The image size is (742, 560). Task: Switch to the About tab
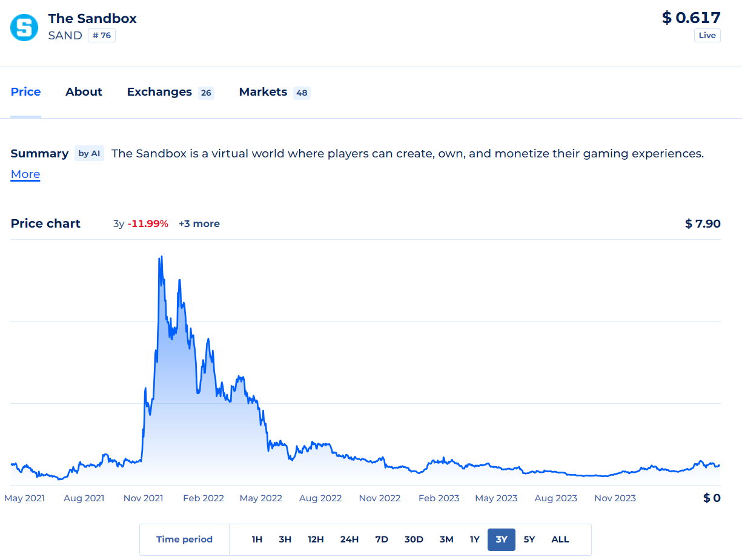[84, 92]
